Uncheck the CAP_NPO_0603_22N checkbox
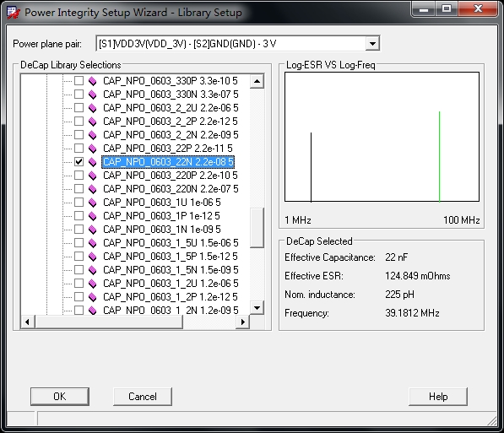The image size is (504, 433). [79, 162]
